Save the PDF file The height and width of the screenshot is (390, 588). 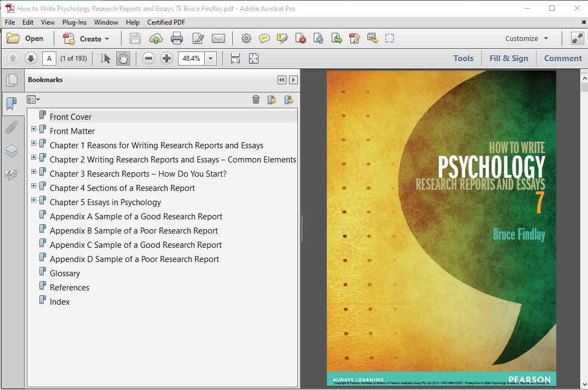pos(135,38)
